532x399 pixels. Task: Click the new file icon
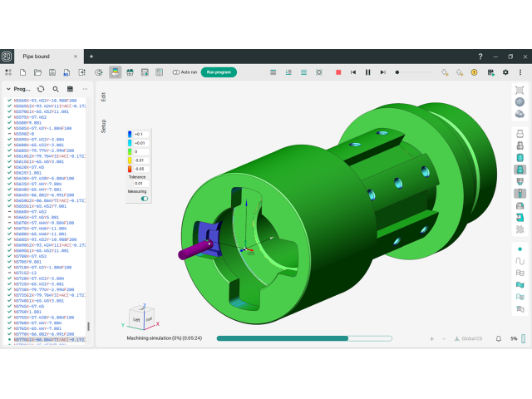point(23,72)
